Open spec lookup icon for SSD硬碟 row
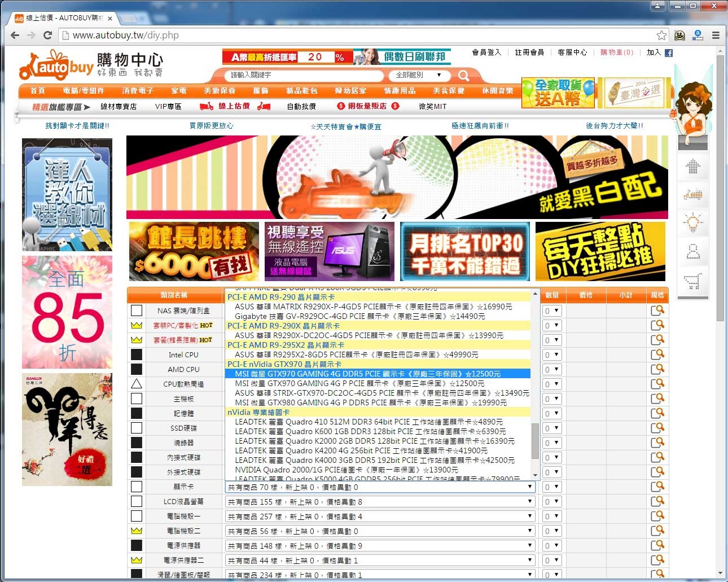The width and height of the screenshot is (728, 582). click(657, 428)
